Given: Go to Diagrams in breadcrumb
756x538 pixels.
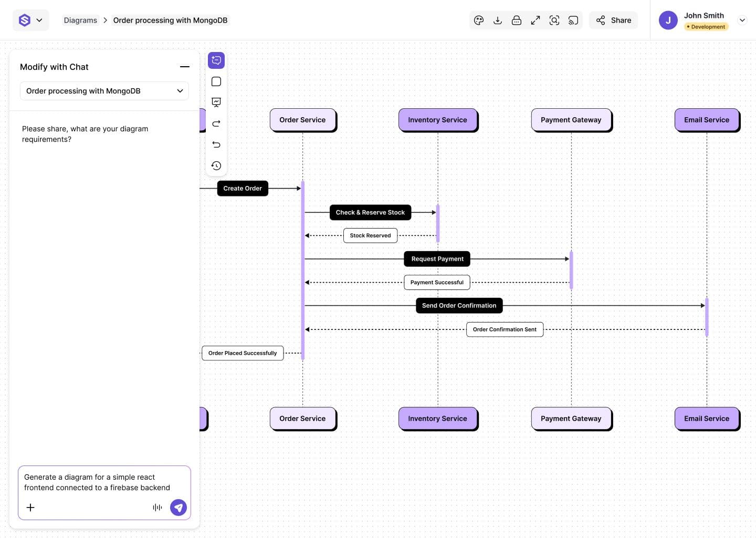Looking at the screenshot, I should (80, 20).
